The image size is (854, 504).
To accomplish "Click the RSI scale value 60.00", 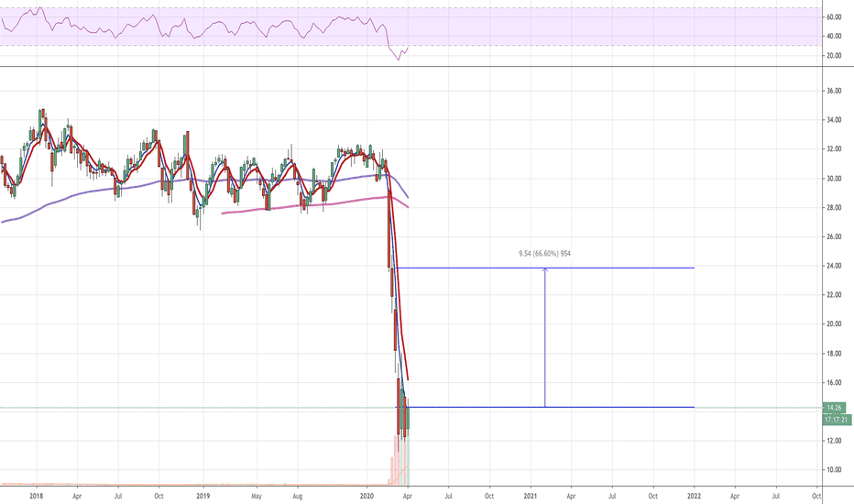I will pyautogui.click(x=834, y=17).
